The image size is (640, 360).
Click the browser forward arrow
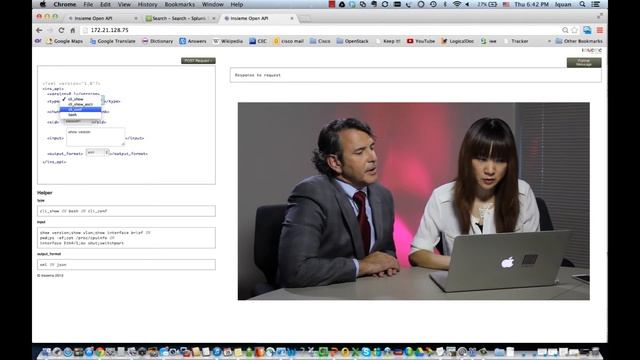tap(50, 30)
